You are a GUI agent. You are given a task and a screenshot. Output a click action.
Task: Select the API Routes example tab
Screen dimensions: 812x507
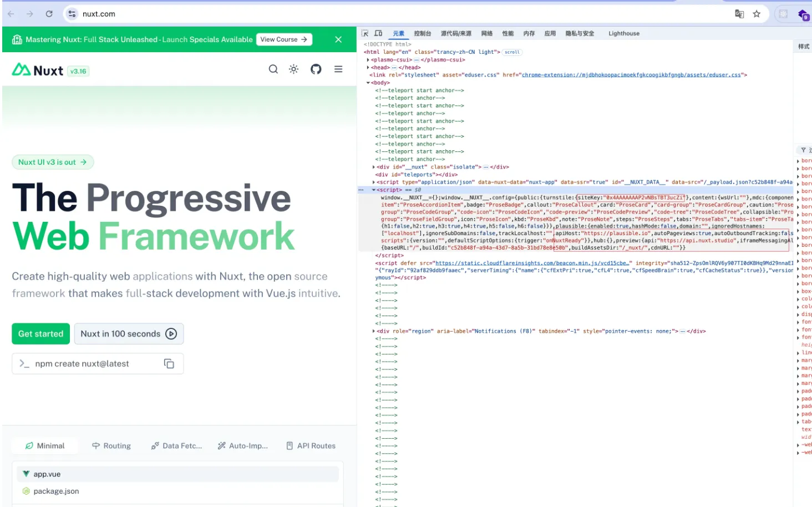311,446
